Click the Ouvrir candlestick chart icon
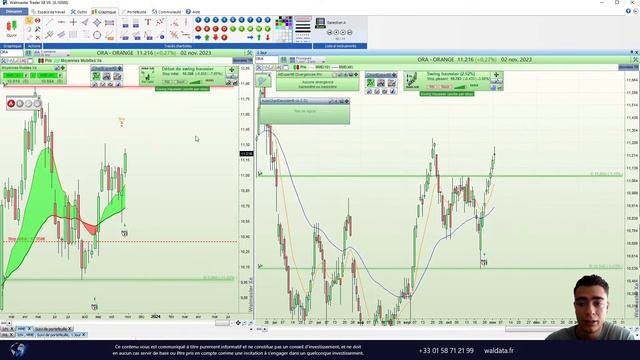This screenshot has width=640, height=360. [x=11, y=29]
